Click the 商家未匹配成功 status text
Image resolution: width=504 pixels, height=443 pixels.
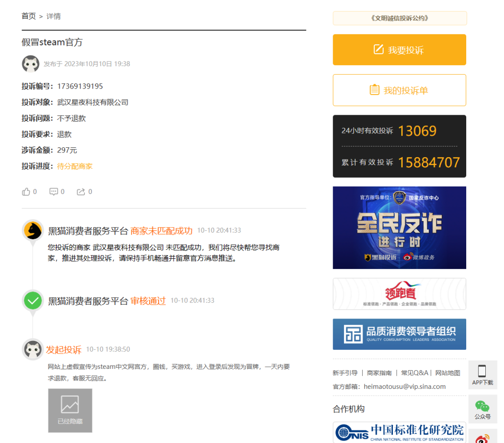pos(161,231)
